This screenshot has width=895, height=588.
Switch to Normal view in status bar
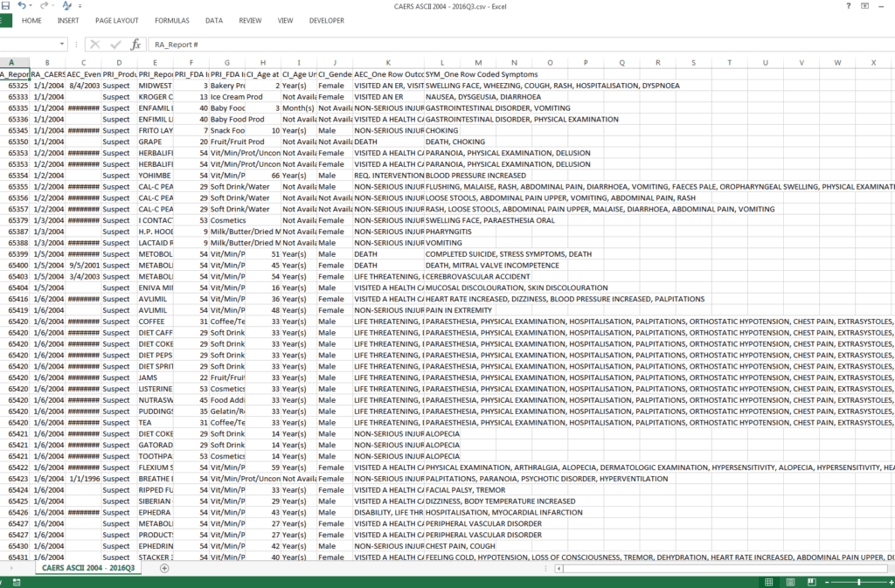coord(769,582)
